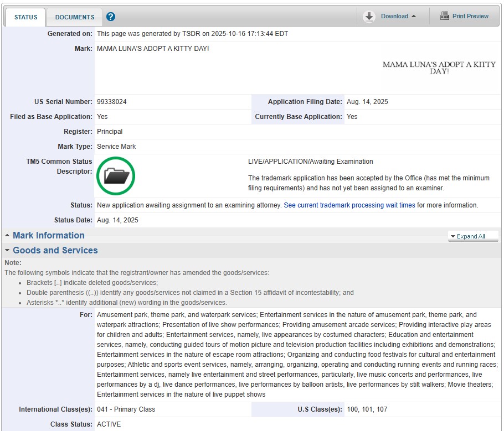Click the printer icon in the toolbar
This screenshot has width=504, height=431.
(445, 16)
